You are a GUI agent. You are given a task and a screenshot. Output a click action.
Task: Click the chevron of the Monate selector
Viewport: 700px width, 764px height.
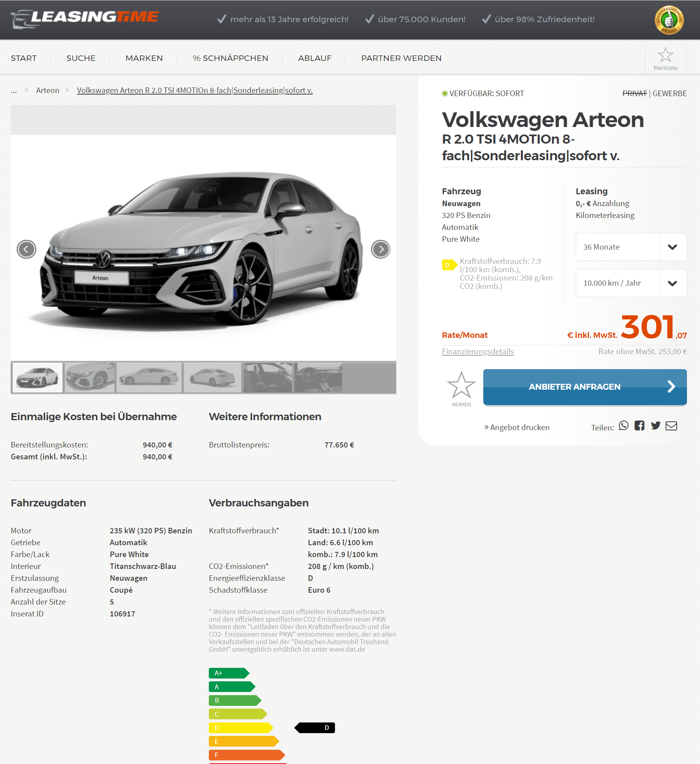[x=672, y=247]
